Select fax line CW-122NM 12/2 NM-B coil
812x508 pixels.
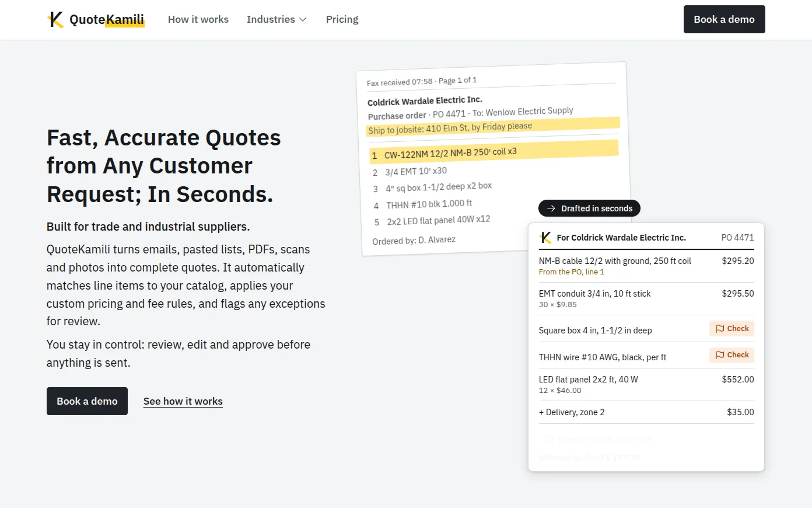tap(494, 152)
